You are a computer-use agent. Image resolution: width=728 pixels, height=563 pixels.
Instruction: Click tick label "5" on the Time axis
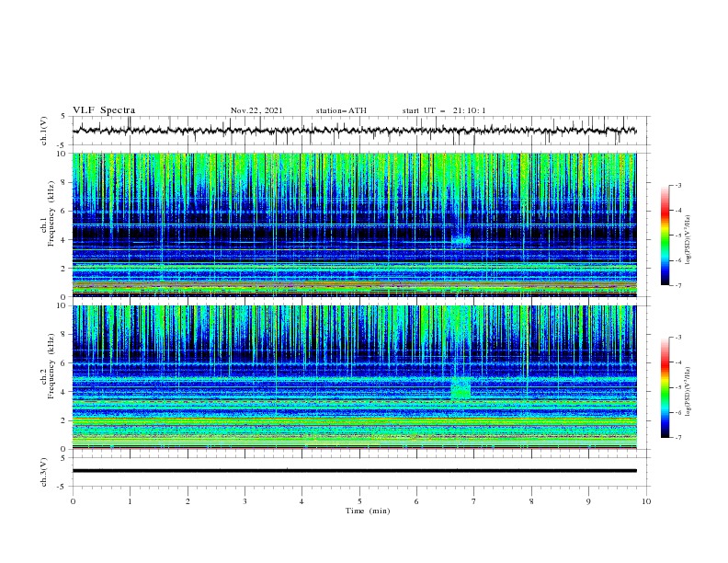pos(359,501)
